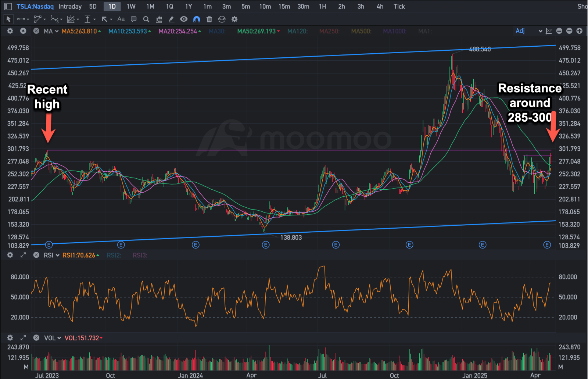
Task: Remove the VOL indicator
Action: coord(36,337)
